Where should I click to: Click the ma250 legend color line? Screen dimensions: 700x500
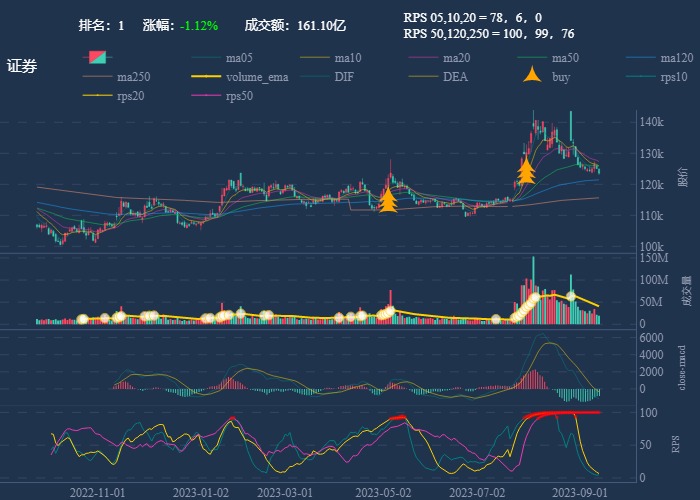tap(96, 77)
